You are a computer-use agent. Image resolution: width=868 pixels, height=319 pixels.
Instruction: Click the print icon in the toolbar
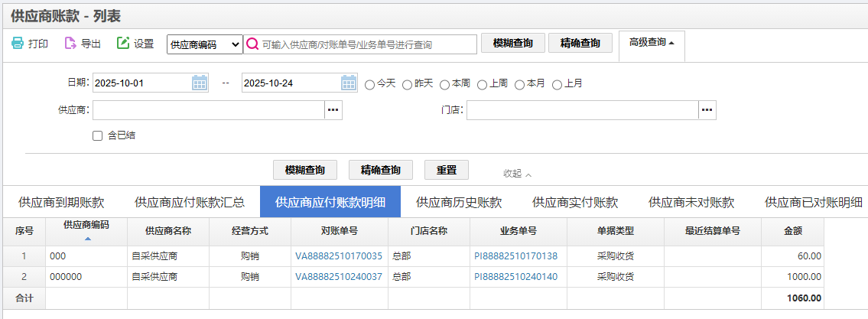[18, 44]
